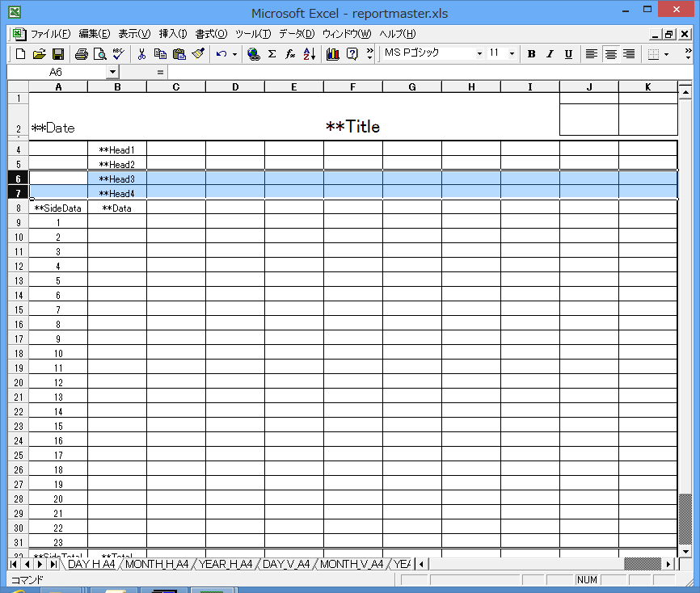Click the Print icon in toolbar
Viewport: 700px width, 593px height.
pos(82,54)
